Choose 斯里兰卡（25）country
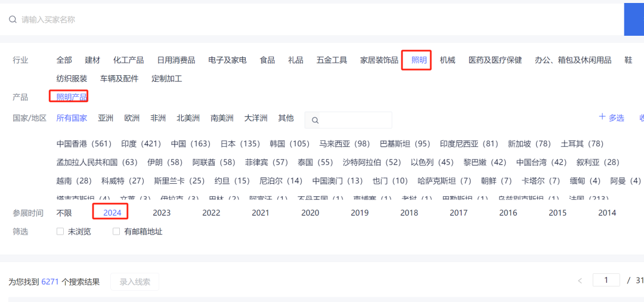644x302 pixels. coord(179,181)
